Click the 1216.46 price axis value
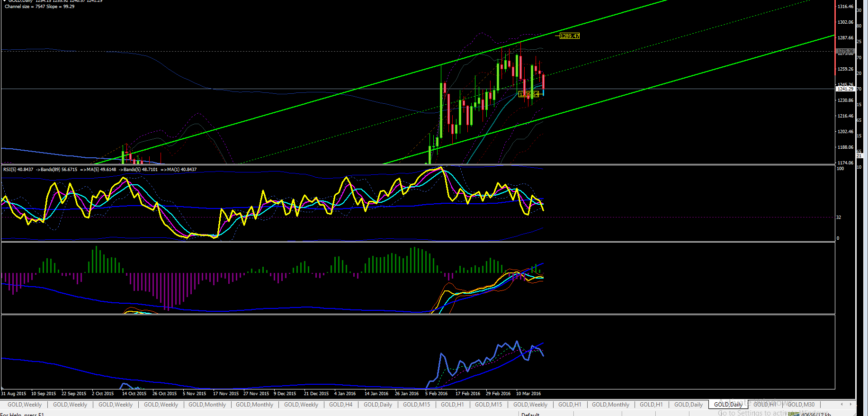 845,116
